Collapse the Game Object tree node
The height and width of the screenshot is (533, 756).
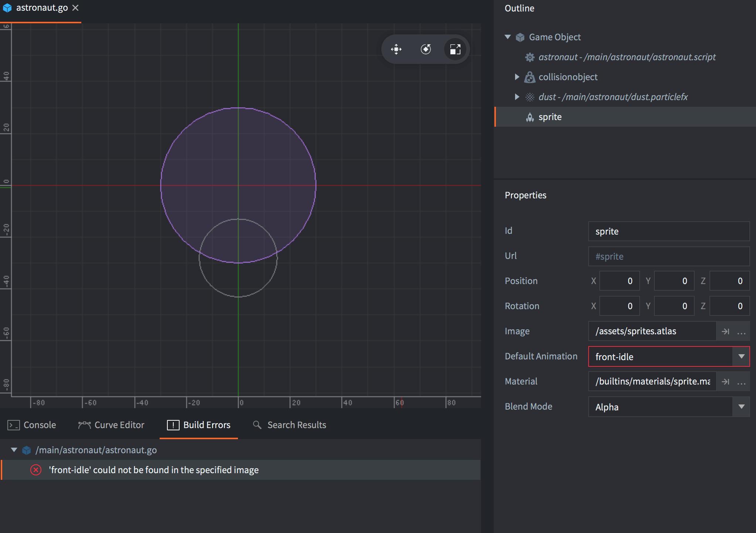point(508,37)
